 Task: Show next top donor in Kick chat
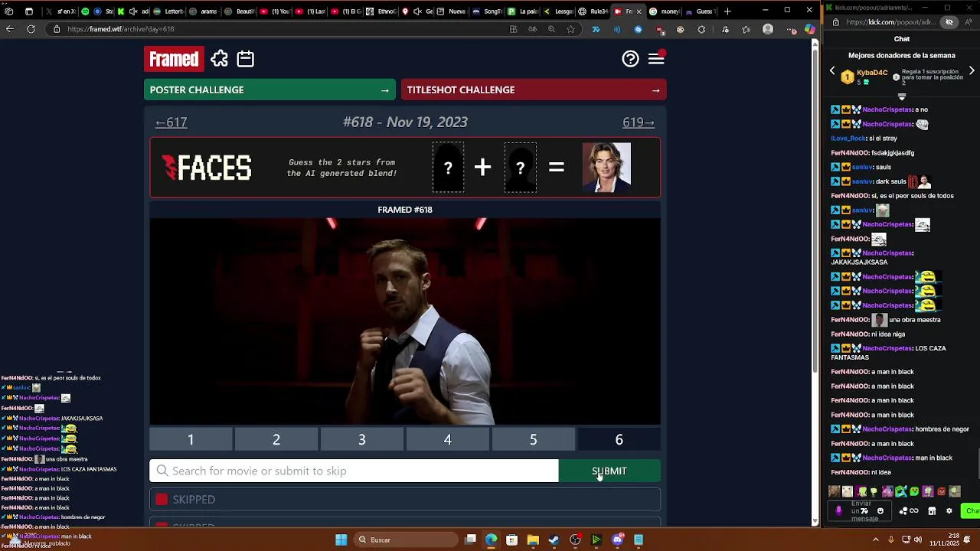coord(972,71)
